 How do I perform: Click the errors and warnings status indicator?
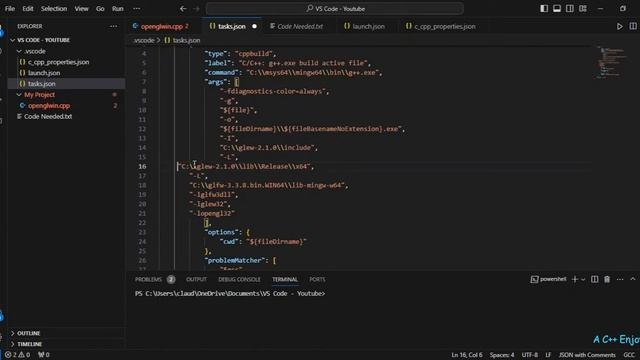pos(17,355)
